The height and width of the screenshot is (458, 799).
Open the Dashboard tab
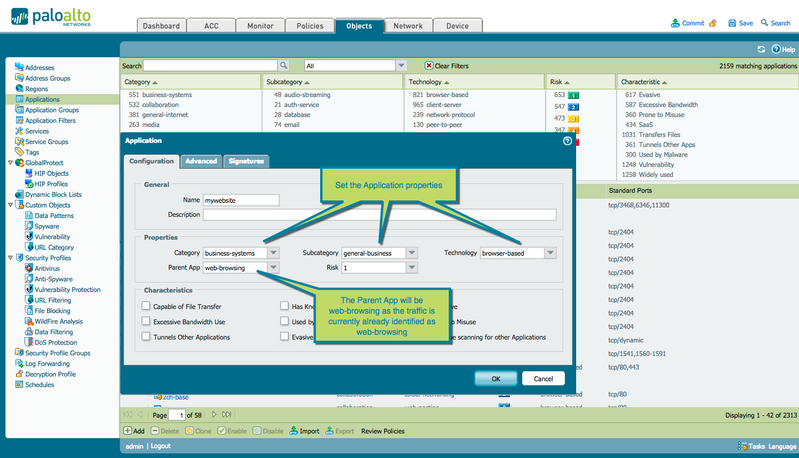[x=161, y=25]
